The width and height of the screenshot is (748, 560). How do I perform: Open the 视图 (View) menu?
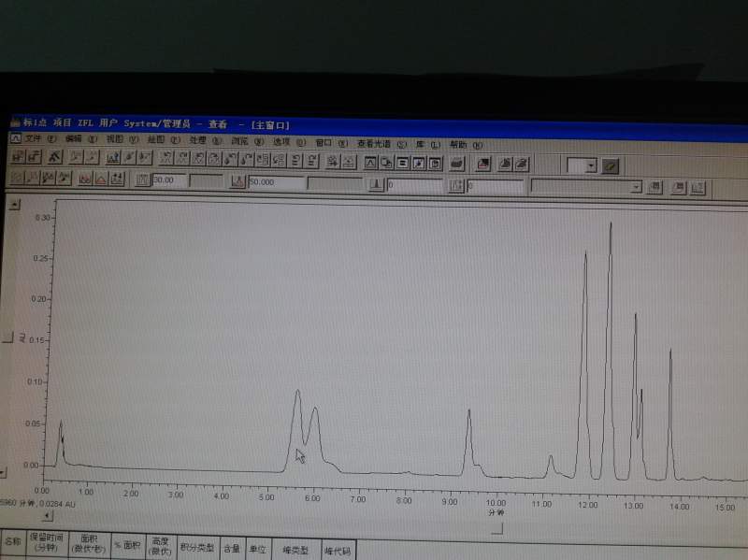122,139
